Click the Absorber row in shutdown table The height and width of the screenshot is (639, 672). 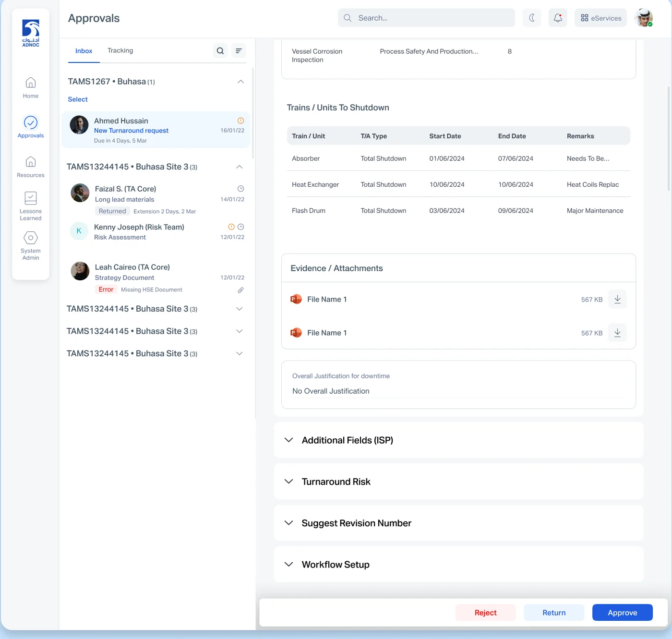tap(458, 158)
